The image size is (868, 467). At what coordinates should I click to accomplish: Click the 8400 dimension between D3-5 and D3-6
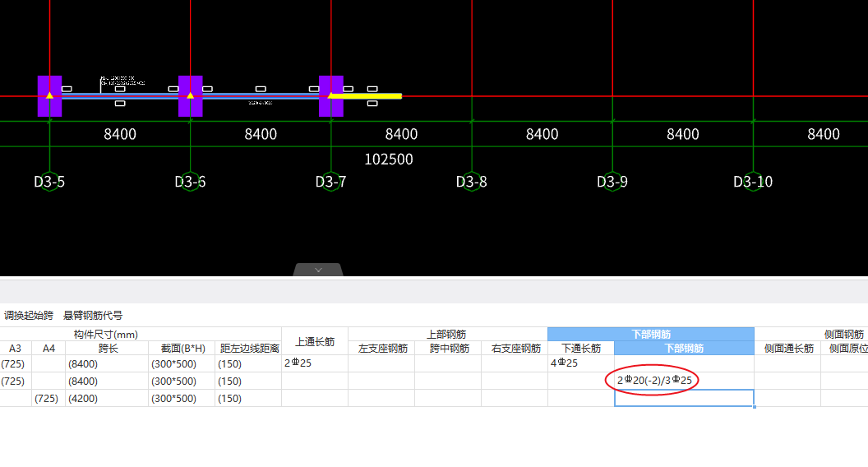click(x=120, y=134)
